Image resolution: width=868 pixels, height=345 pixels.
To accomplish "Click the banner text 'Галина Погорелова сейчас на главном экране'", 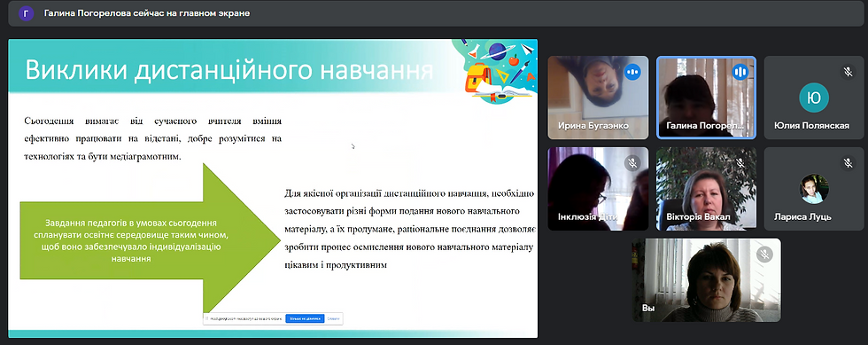I will coord(147,13).
